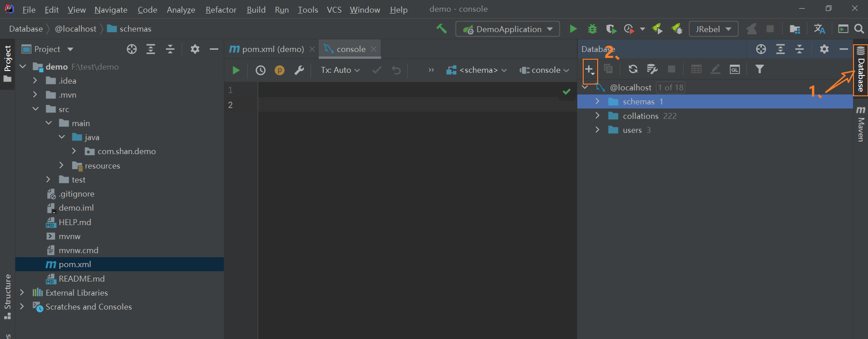
Task: Debug with JRebel rocket icon
Action: [677, 29]
